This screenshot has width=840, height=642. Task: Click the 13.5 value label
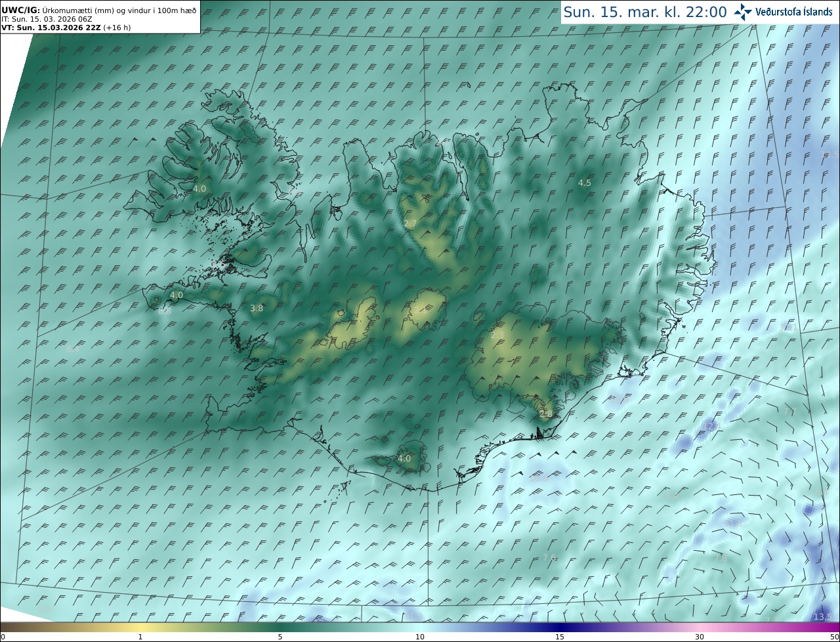(x=823, y=616)
